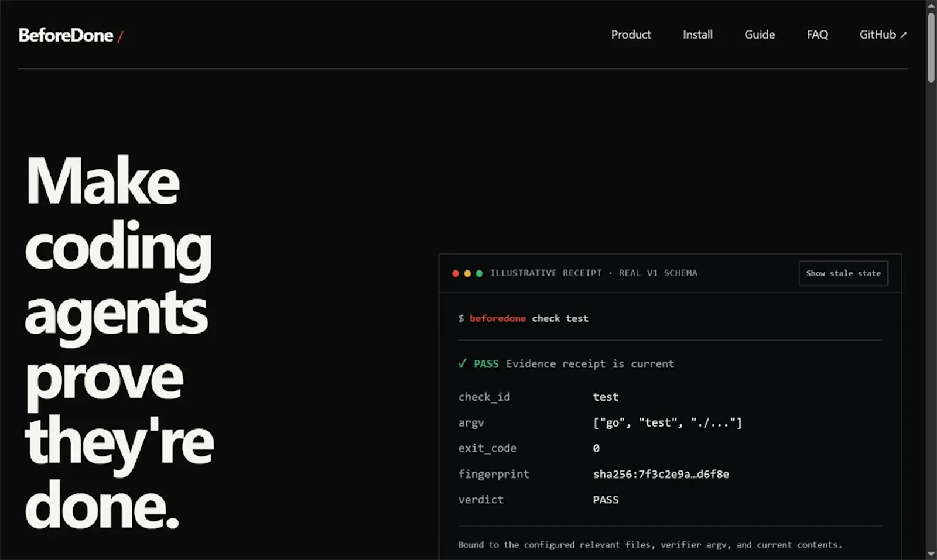Click the verdict PASS value
This screenshot has width=937, height=560.
click(x=606, y=500)
